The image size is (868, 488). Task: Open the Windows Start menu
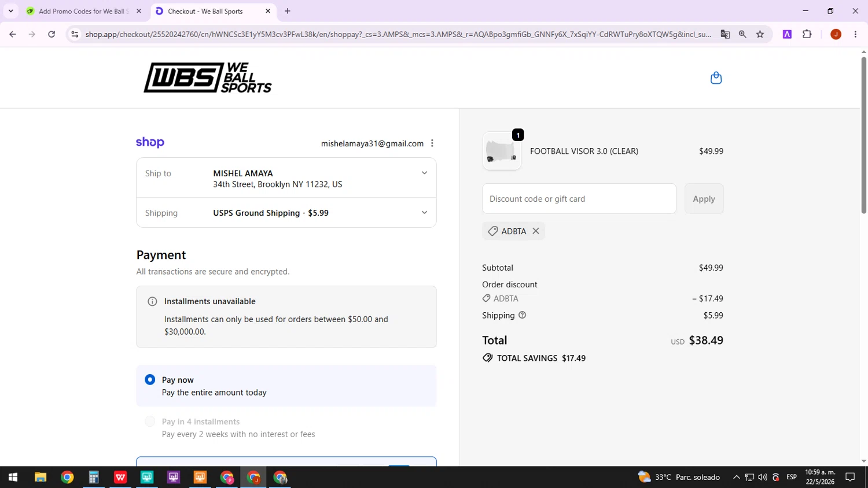pos(13,477)
